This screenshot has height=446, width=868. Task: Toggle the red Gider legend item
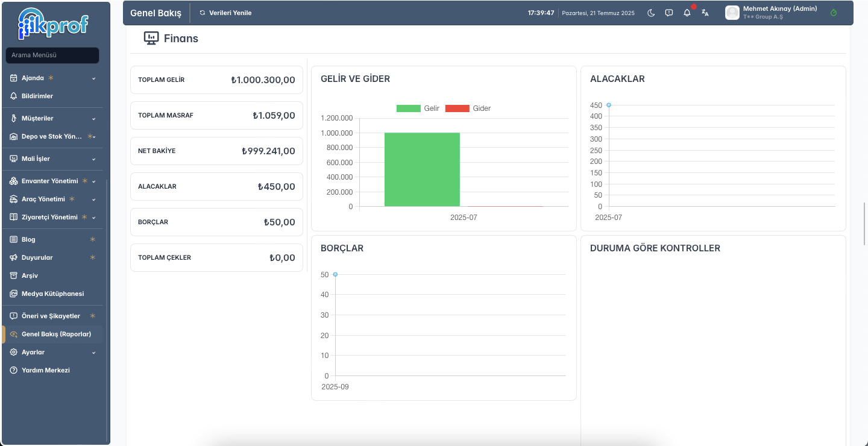468,108
